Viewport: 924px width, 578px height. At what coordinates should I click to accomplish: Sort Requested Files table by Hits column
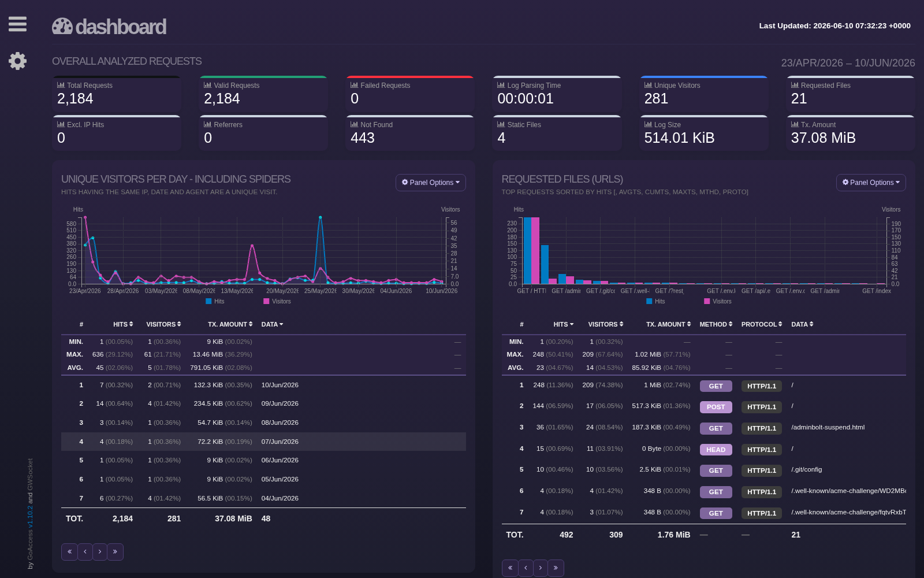[x=564, y=324]
